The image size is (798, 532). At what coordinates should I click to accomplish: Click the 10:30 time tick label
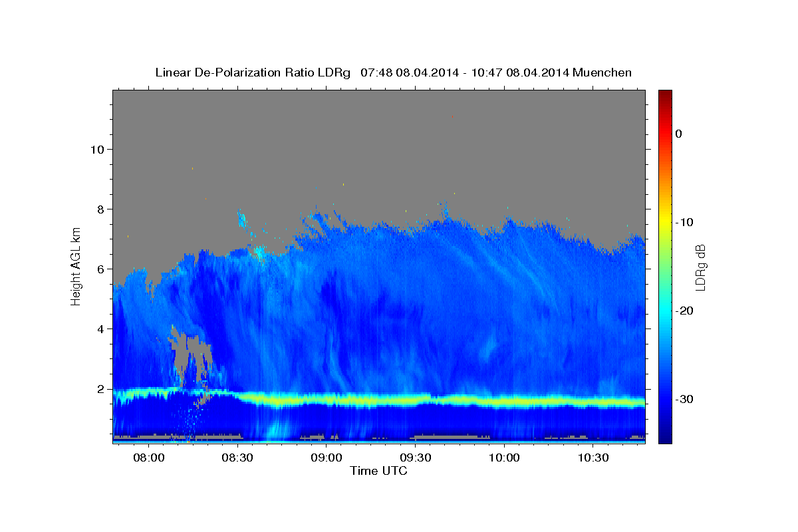coord(593,458)
